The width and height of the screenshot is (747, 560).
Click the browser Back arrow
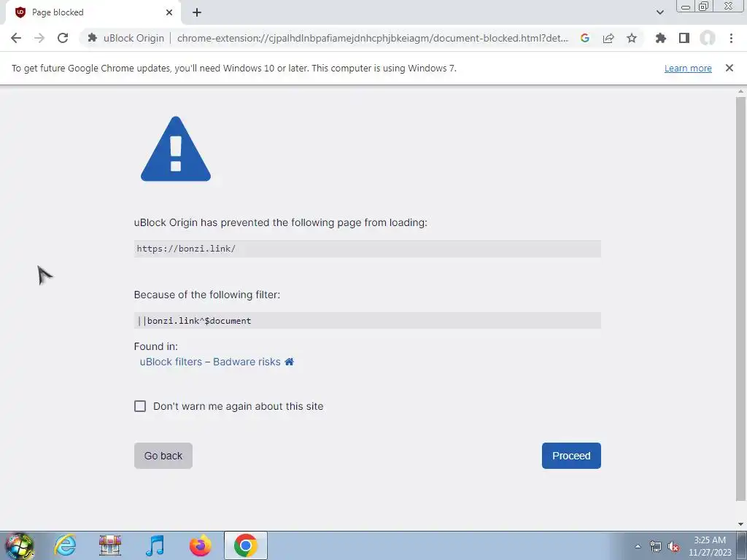point(16,38)
